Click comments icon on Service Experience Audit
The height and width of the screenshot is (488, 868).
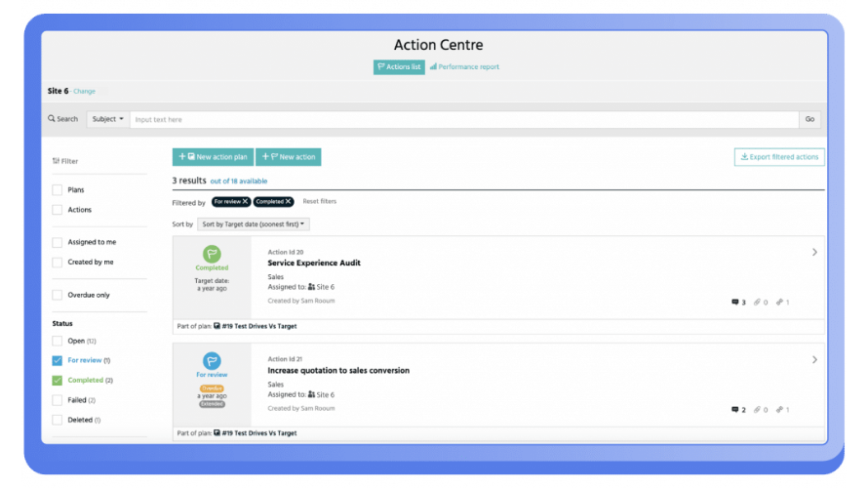[735, 302]
